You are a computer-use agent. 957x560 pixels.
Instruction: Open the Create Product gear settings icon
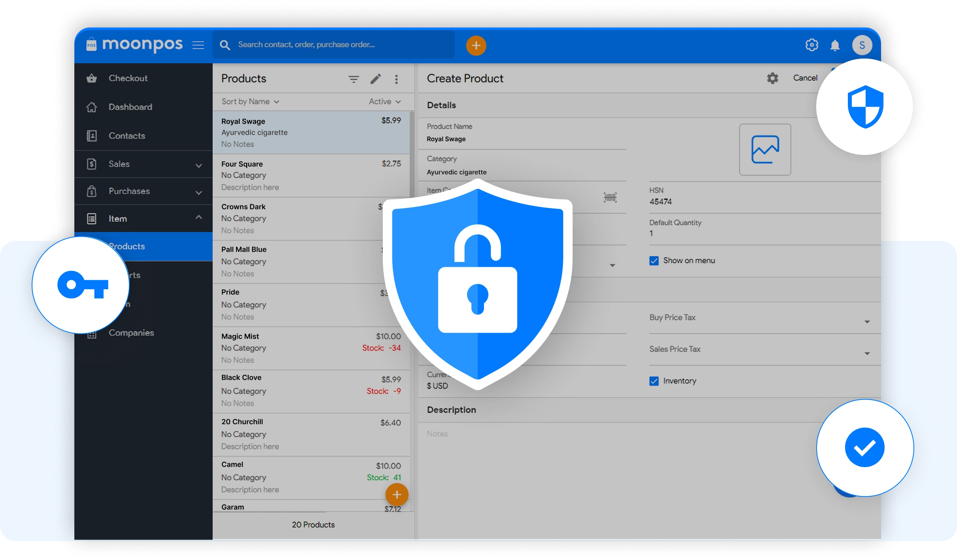[772, 78]
